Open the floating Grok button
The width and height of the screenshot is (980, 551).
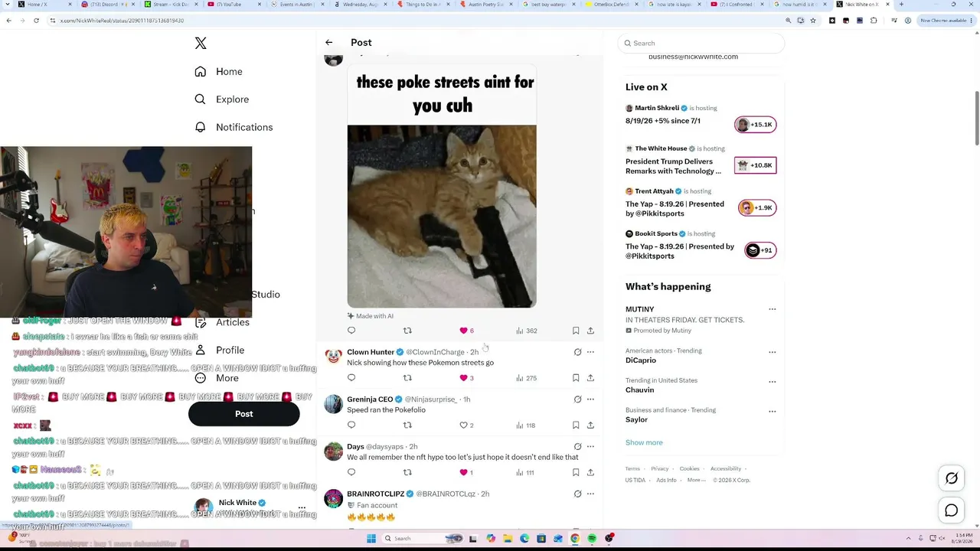point(952,478)
